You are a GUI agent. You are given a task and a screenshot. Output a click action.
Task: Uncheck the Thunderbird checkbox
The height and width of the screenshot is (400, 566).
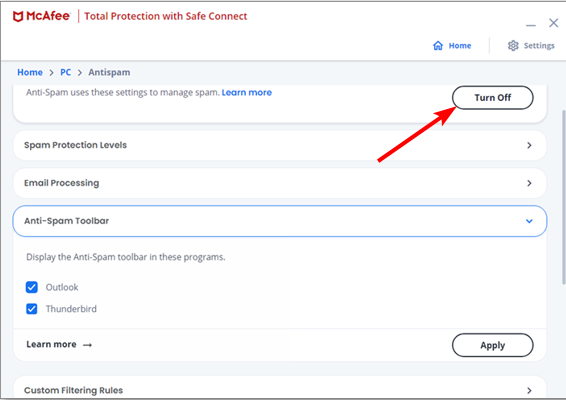coord(32,309)
